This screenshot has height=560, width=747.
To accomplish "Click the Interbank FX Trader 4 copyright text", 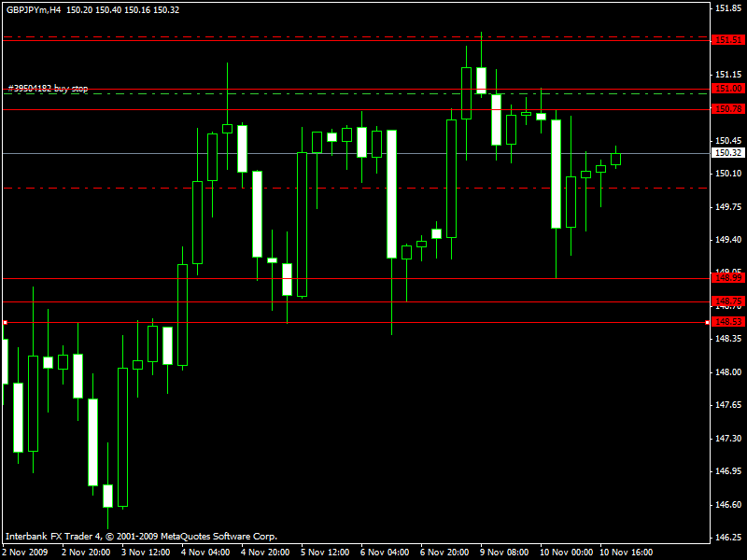I will [x=141, y=537].
